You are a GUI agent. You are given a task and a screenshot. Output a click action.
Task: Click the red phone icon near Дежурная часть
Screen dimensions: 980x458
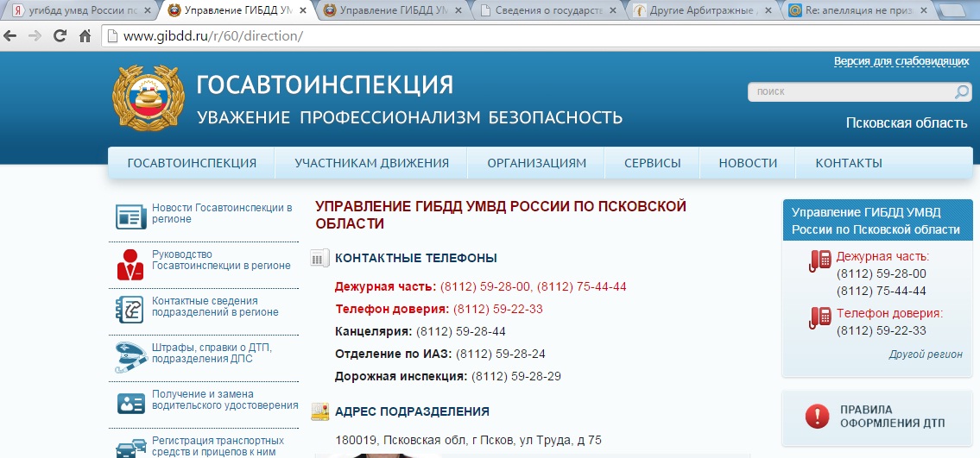pyautogui.click(x=819, y=260)
